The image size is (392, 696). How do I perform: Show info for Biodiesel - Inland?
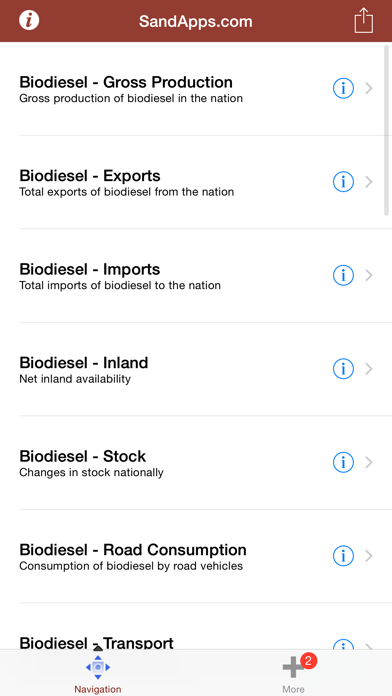[x=343, y=369]
